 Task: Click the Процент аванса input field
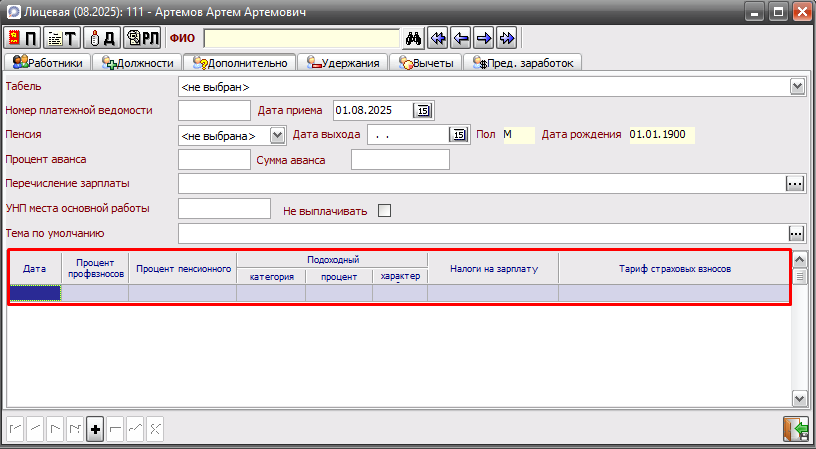pos(213,159)
